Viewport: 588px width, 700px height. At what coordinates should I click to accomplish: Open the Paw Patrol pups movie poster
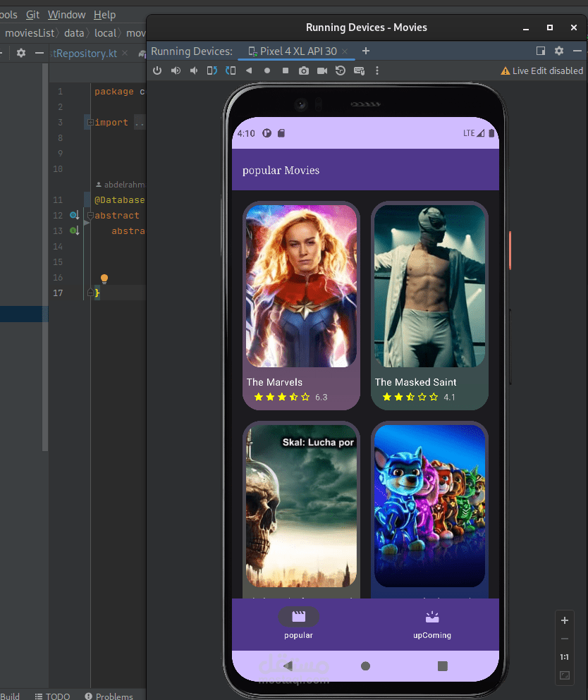(429, 506)
